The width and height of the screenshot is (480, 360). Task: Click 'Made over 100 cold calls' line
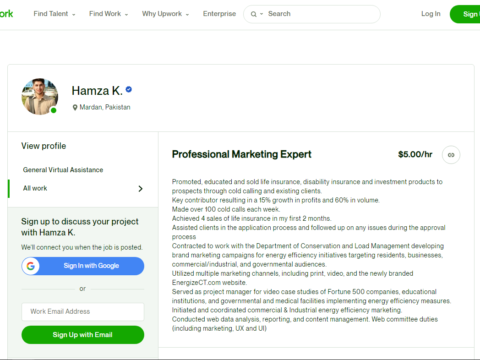coord(226,209)
